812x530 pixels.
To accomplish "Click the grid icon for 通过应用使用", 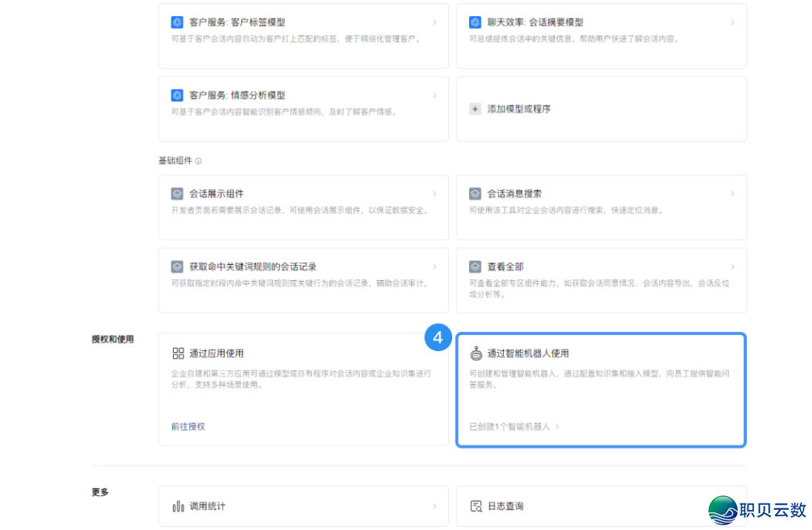I will pos(178,353).
